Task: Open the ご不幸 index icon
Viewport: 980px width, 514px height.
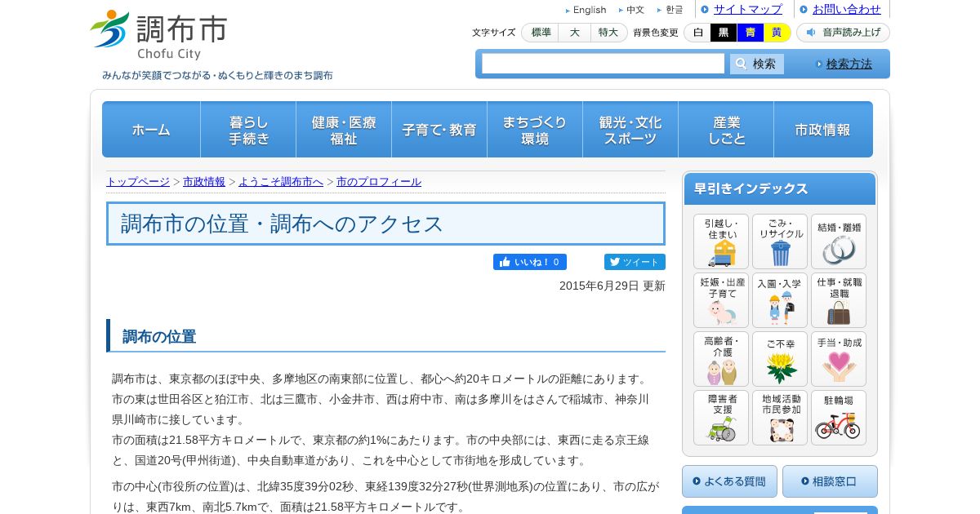Action: (x=780, y=359)
